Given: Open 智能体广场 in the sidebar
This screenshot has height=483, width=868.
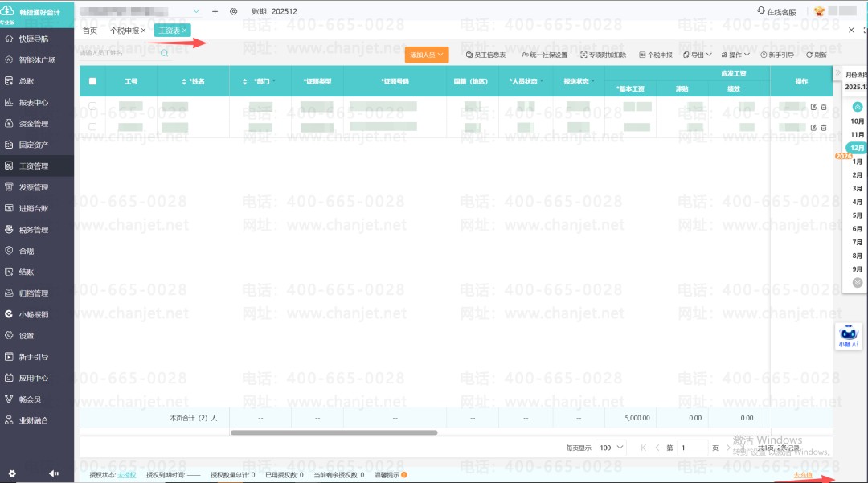Looking at the screenshot, I should (36, 59).
